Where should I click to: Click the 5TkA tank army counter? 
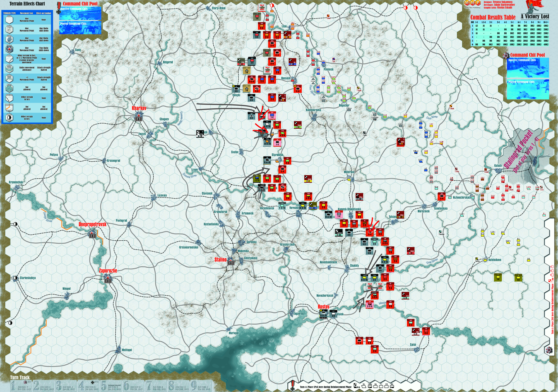coord(359,197)
